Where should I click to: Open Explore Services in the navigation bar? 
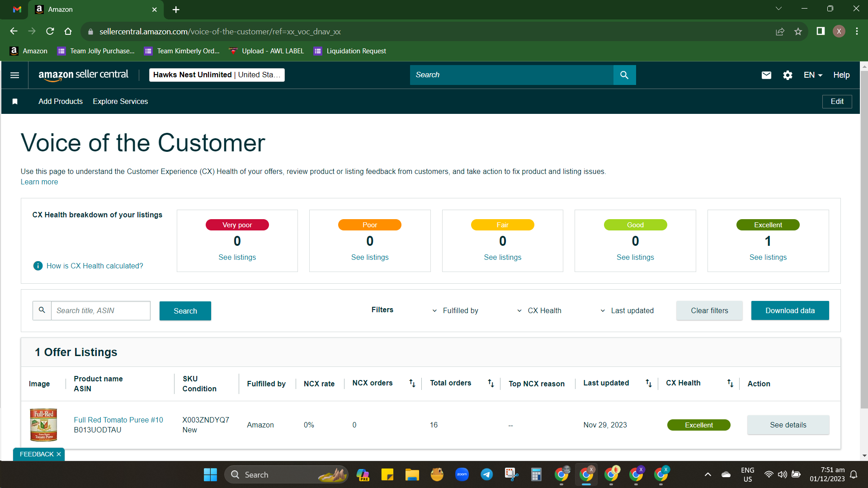coord(120,102)
